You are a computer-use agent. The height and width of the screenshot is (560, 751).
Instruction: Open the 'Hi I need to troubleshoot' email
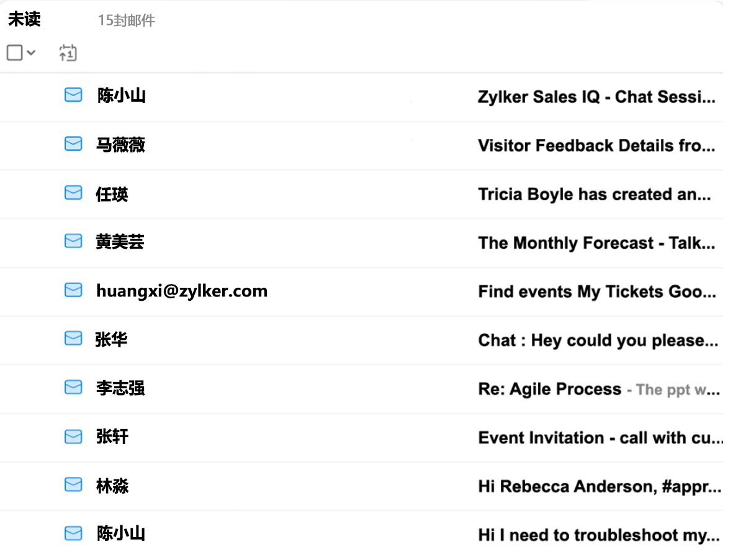(598, 535)
